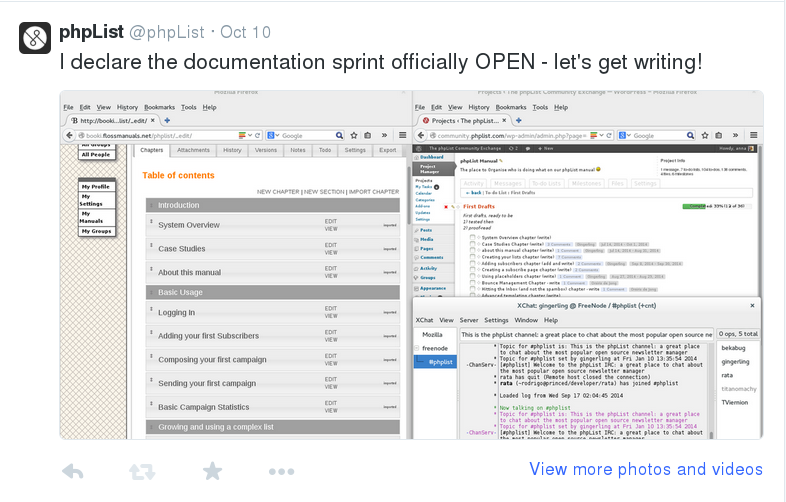Check the Case Studies Chapter (write) task
Viewport: 786px width, 502px height.
click(472, 243)
